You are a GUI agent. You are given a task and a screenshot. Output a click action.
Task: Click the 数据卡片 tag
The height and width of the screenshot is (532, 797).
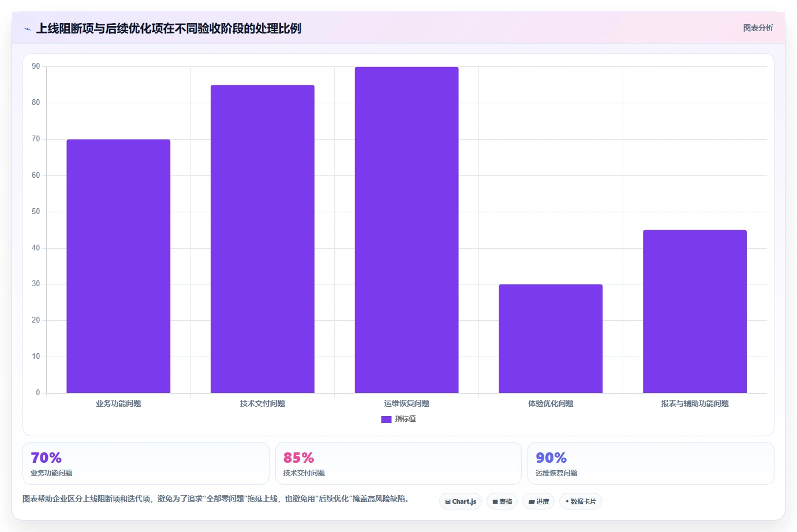point(581,501)
